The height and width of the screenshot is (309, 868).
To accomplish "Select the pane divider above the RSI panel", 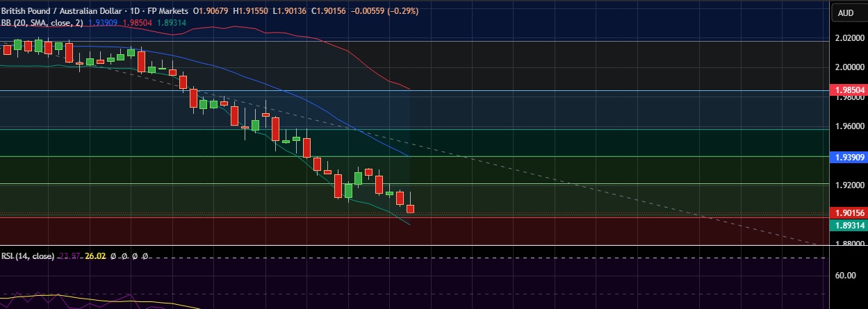I will (x=413, y=246).
